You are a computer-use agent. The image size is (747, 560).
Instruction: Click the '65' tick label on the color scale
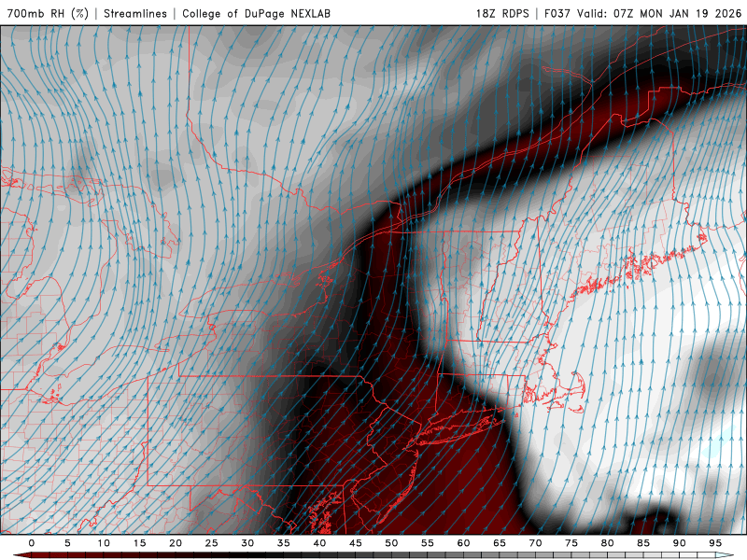point(500,543)
